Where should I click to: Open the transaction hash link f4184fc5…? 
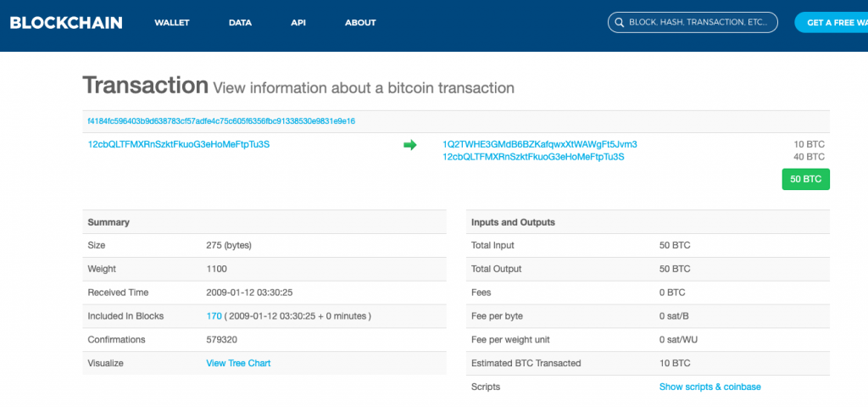point(221,121)
